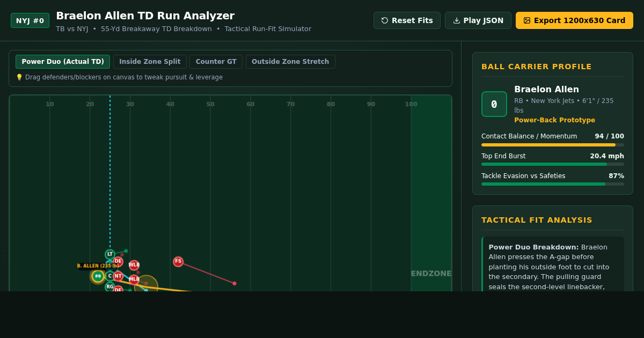The image size is (644, 338).
Task: Select the upper DE defender marker
Action: (x=118, y=261)
